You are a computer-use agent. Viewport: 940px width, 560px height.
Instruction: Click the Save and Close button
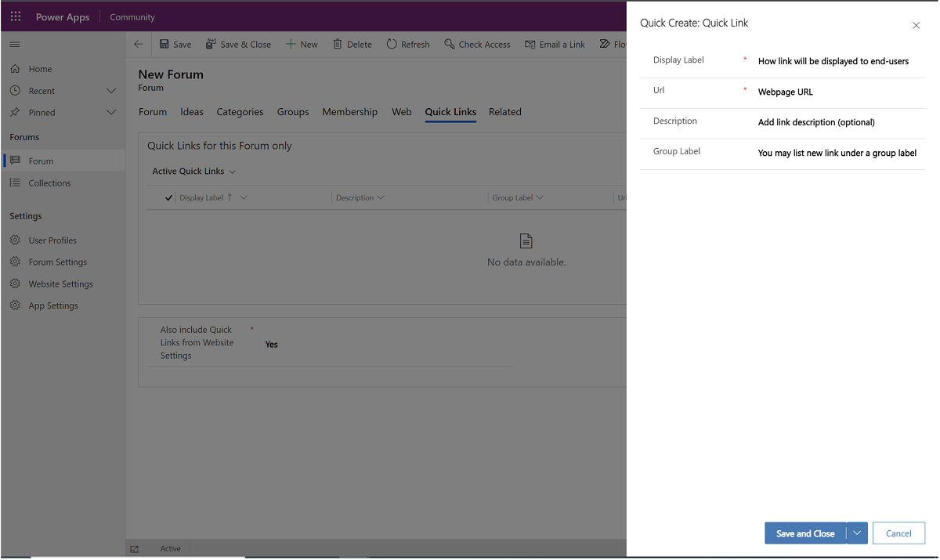pyautogui.click(x=805, y=533)
